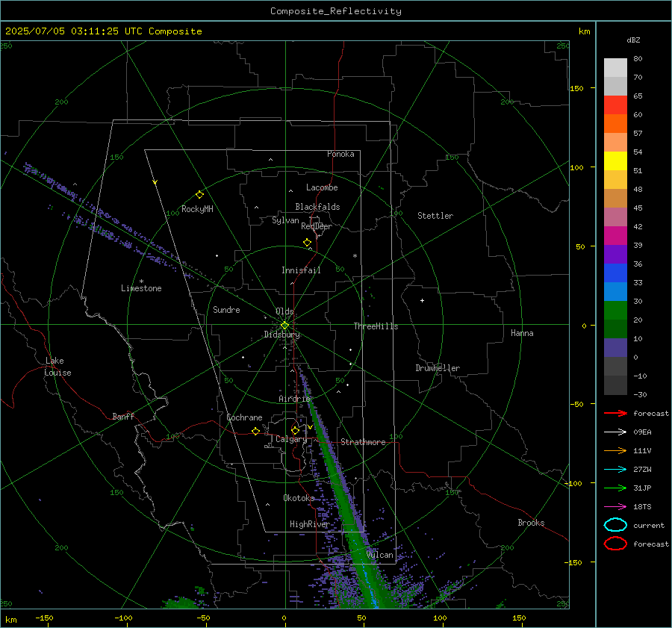
Task: Click the yellow radar-center diamond near Olds
Action: click(x=284, y=326)
